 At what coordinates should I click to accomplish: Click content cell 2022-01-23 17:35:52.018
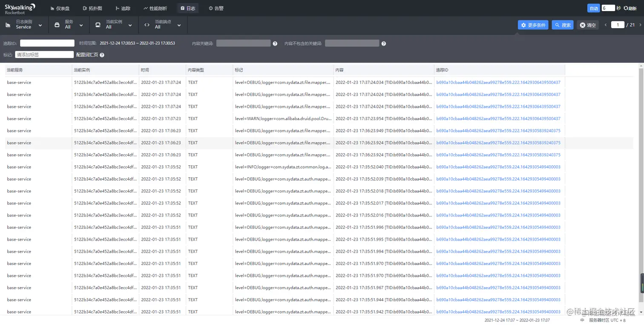(383, 191)
